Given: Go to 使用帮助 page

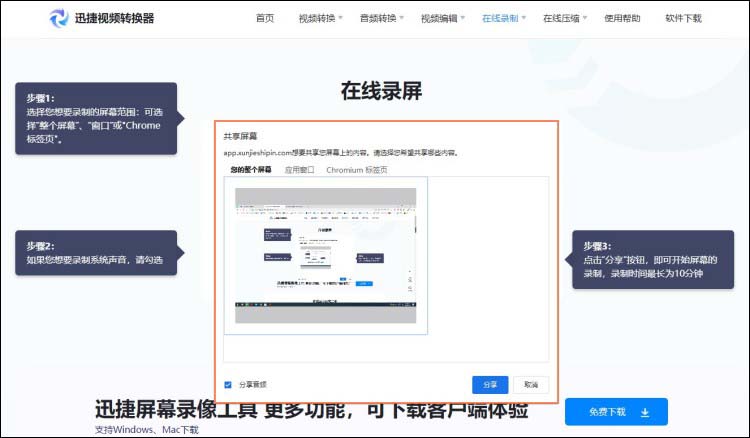Looking at the screenshot, I should 622,18.
